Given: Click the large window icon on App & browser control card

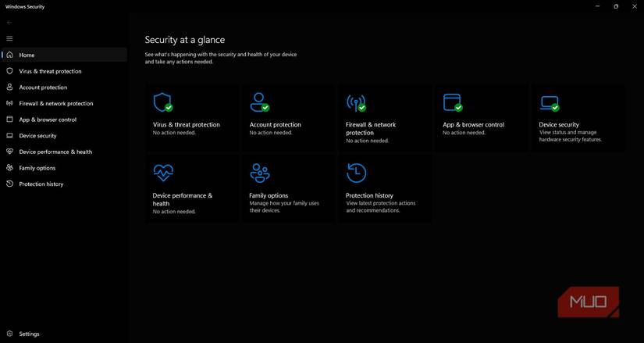Looking at the screenshot, I should [453, 102].
